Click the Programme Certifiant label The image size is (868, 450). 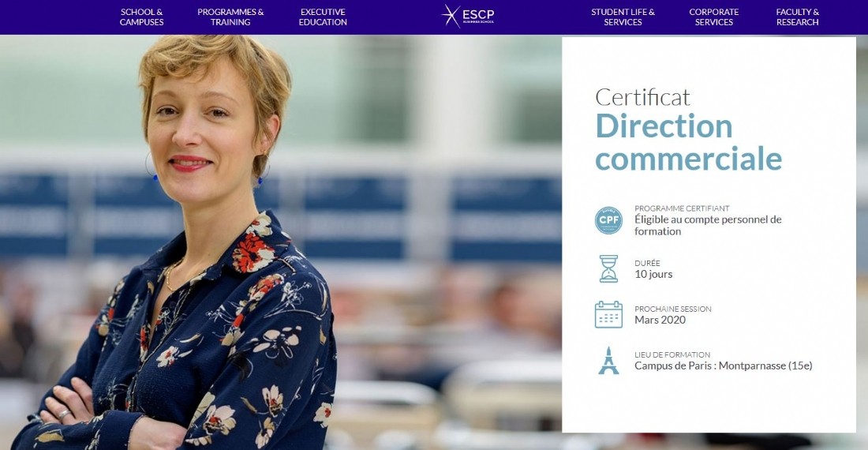coord(682,208)
